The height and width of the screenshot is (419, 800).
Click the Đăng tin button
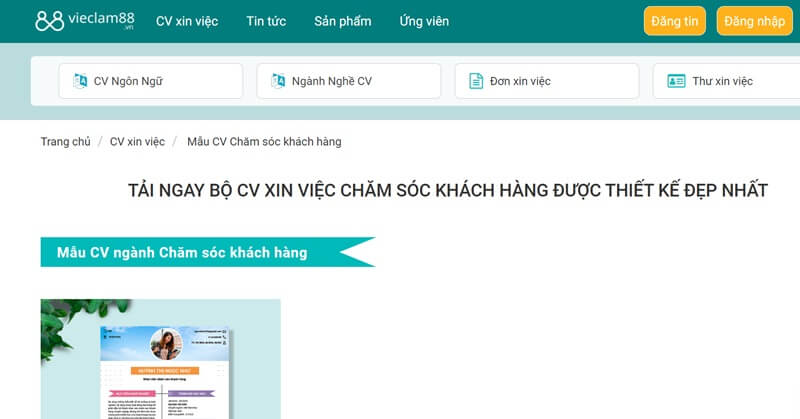[x=674, y=21]
